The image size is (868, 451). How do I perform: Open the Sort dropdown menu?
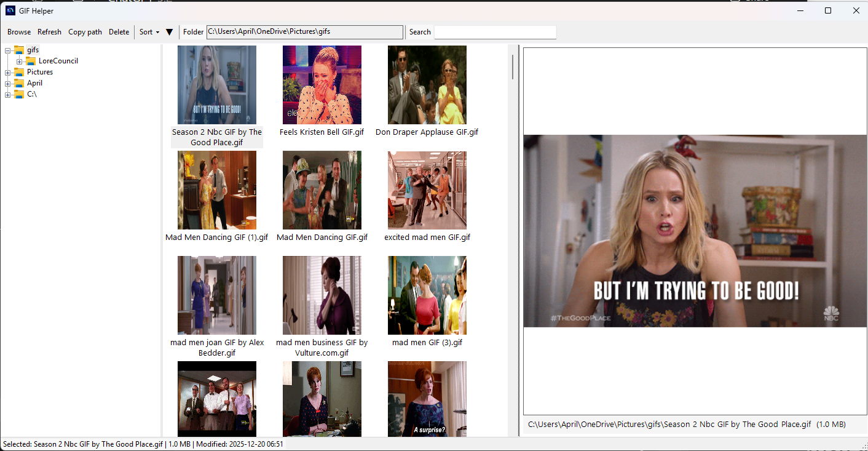click(149, 32)
